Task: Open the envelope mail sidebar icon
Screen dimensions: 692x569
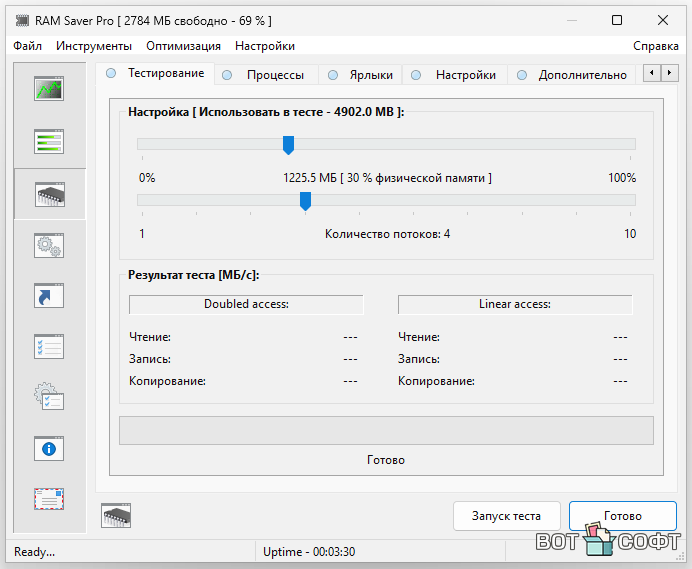Action: click(49, 499)
